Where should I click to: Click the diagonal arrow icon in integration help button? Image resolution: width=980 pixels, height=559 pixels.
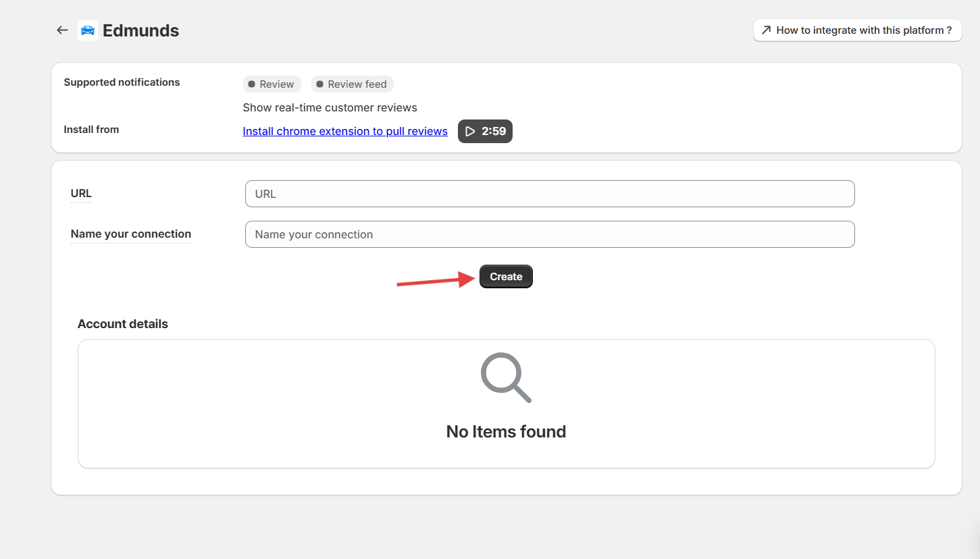(766, 30)
